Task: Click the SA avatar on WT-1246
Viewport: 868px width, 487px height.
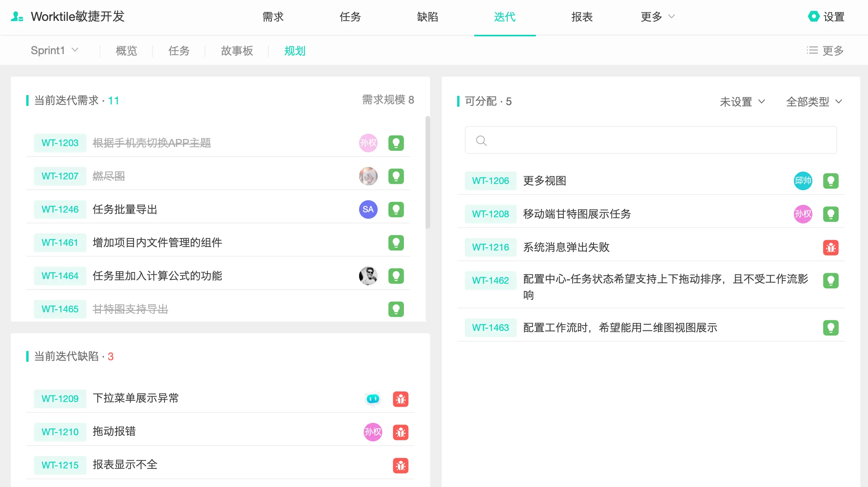Action: tap(368, 209)
